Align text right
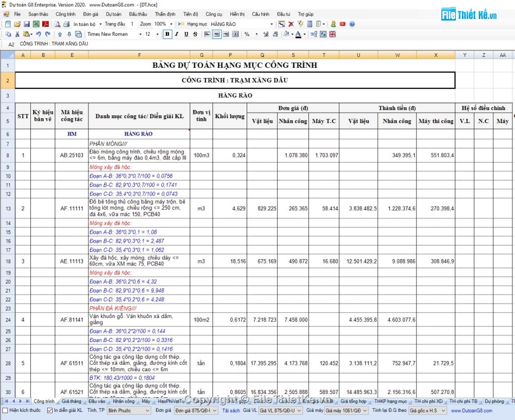Screen dimensions: 515x420 (226, 34)
